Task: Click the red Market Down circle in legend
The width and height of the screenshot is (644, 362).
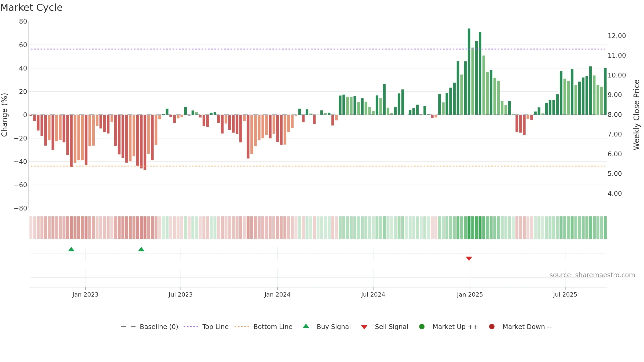Action: pyautogui.click(x=492, y=327)
